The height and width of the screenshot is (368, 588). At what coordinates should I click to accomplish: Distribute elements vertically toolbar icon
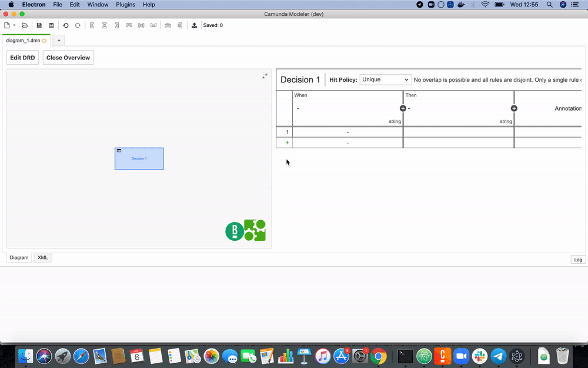pos(180,25)
